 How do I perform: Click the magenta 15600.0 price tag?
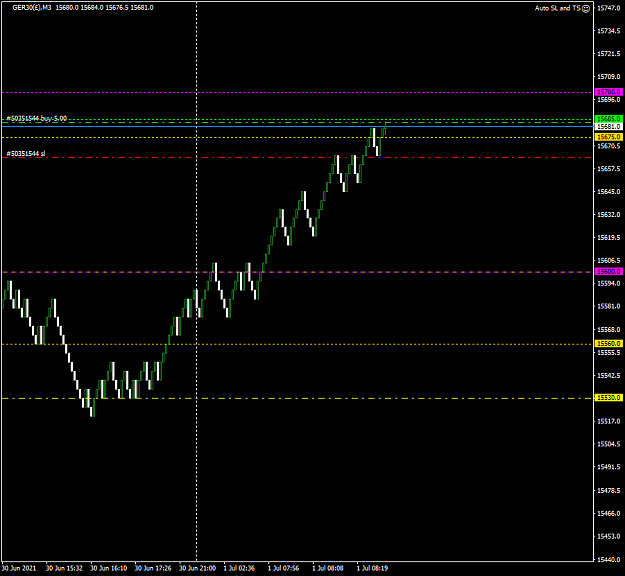pyautogui.click(x=609, y=271)
